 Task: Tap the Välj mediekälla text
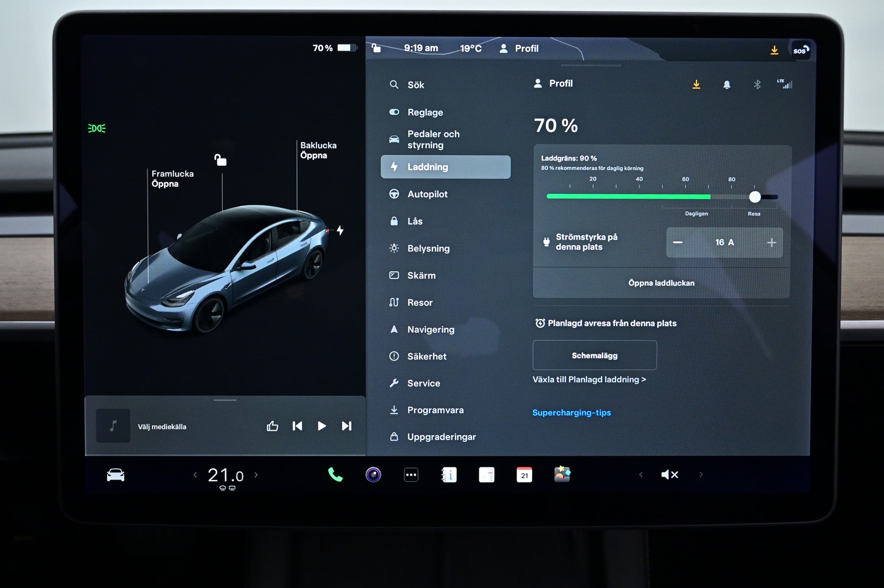click(x=162, y=427)
